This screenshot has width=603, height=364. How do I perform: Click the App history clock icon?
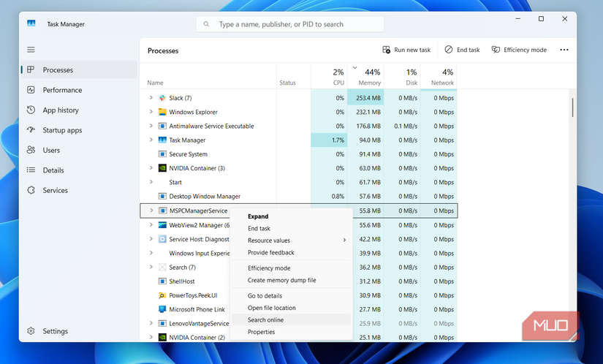(31, 110)
